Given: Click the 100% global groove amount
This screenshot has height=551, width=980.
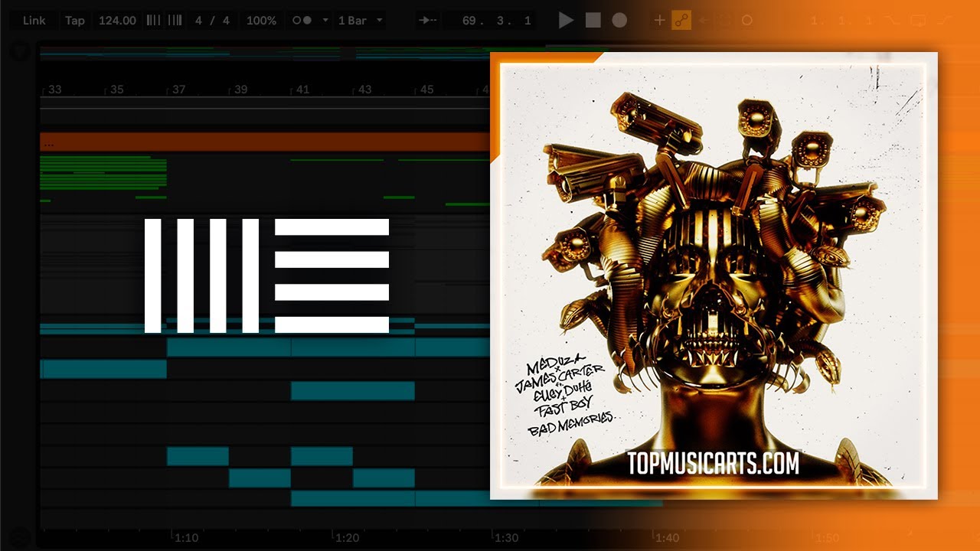Looking at the screenshot, I should click(261, 21).
